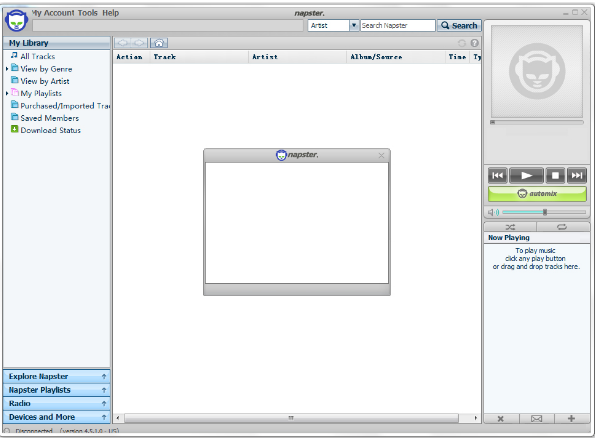Open Saved Members folder

[x=49, y=118]
